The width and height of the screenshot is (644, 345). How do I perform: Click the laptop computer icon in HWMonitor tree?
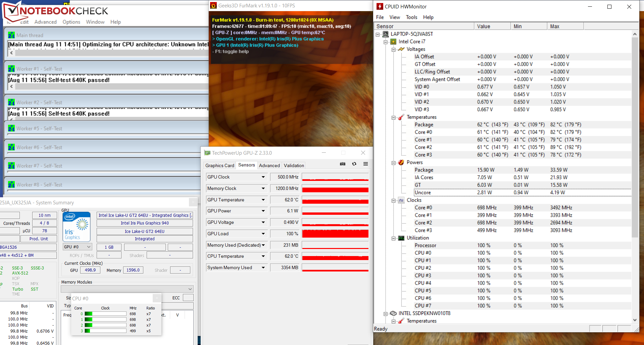[x=385, y=34]
